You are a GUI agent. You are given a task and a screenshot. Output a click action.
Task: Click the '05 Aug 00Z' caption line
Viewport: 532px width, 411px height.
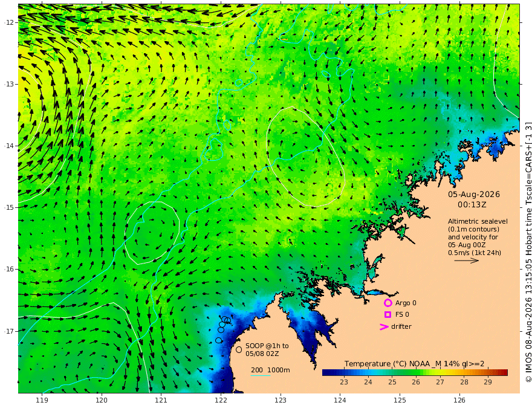(467, 245)
